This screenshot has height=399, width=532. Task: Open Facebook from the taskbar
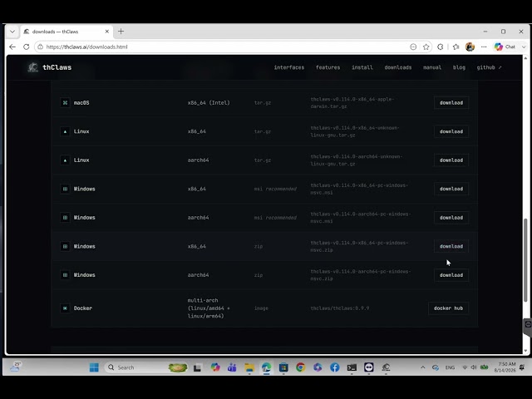coord(334,367)
